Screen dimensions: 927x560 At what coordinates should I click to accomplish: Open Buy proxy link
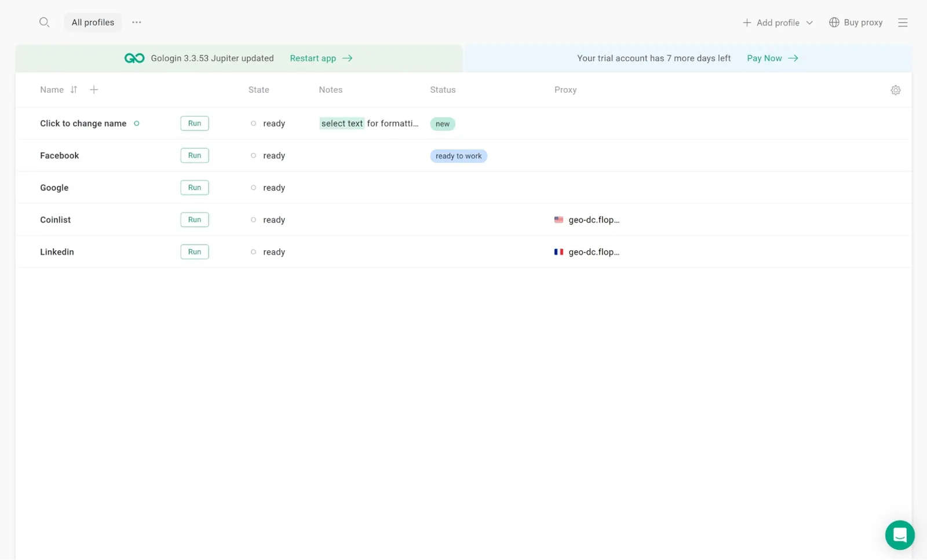(x=863, y=23)
